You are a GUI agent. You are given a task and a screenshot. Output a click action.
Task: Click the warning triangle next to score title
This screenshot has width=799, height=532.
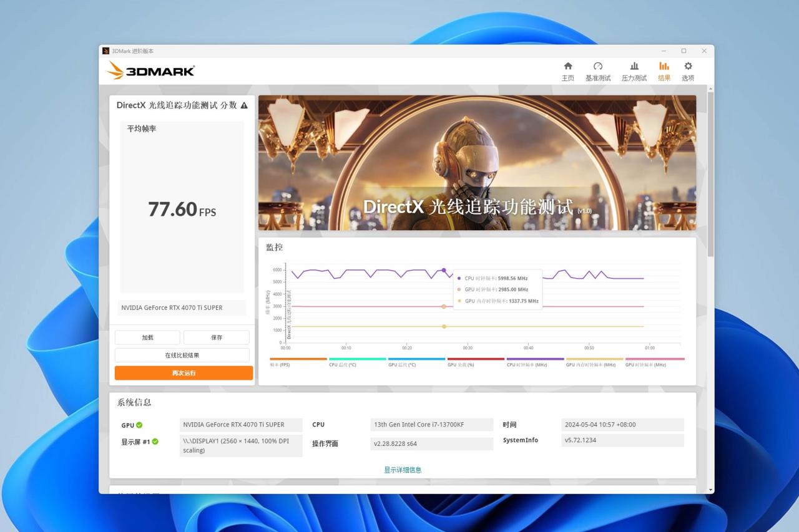[244, 105]
